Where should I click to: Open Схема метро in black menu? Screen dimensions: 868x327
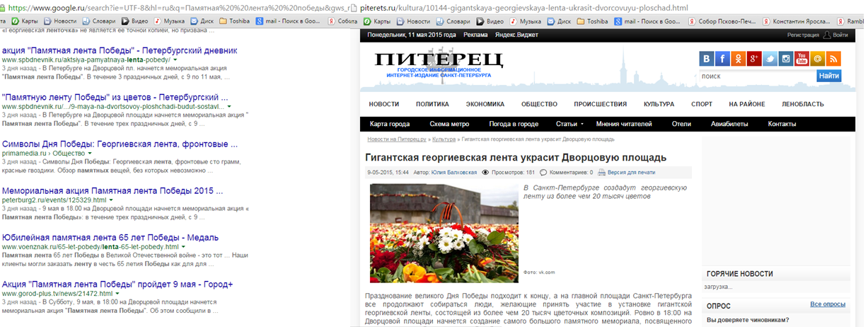coord(449,124)
